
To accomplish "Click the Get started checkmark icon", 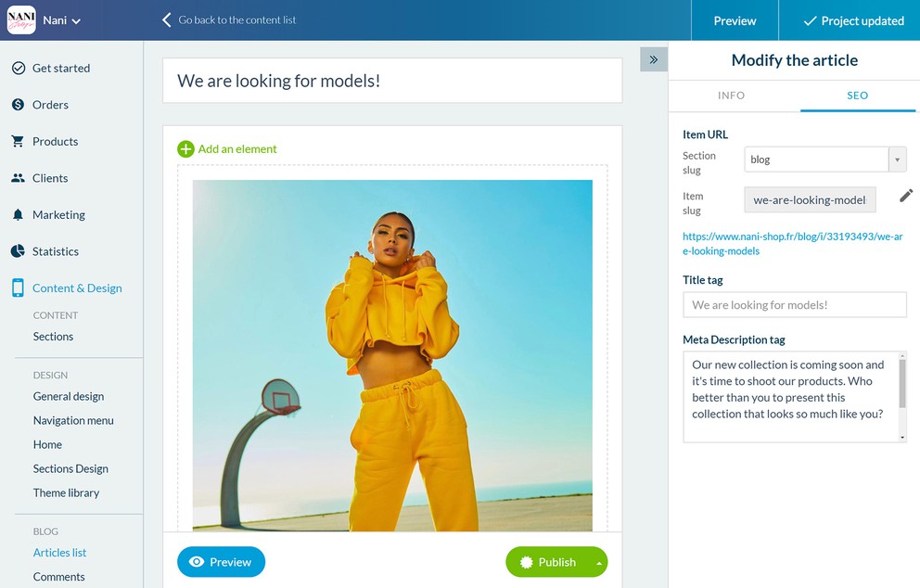I will [19, 68].
